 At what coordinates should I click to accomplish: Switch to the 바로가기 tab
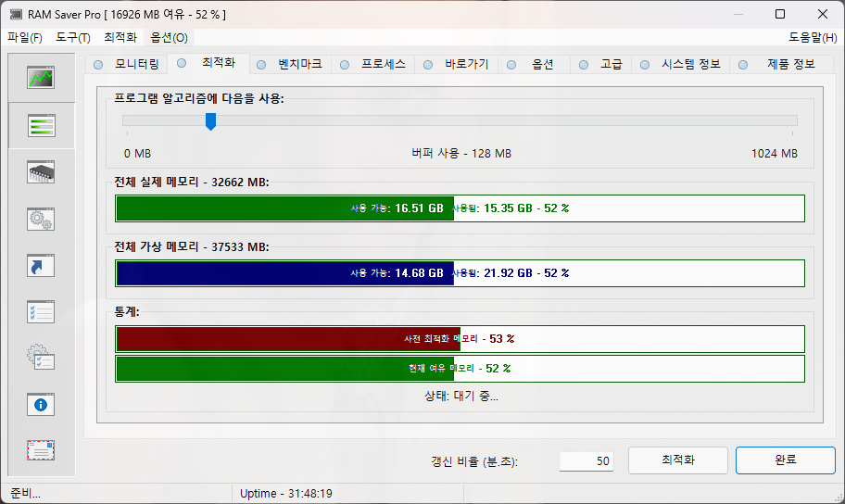(457, 64)
